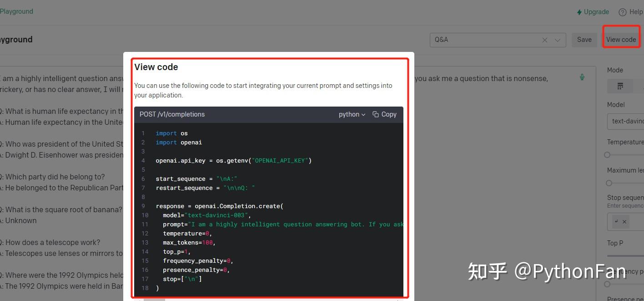Click 'Q: What is the square root of banana?'
Screen dimensions: 644x301
[61, 209]
